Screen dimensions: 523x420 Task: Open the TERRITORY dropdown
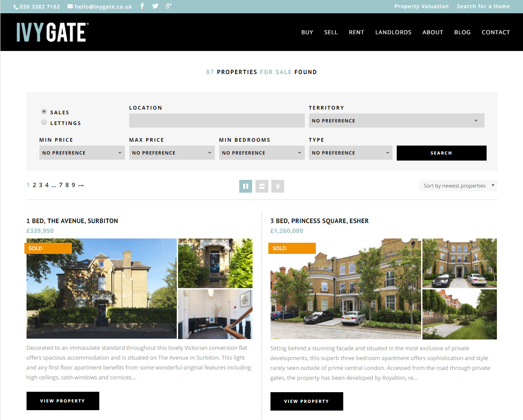pos(396,120)
